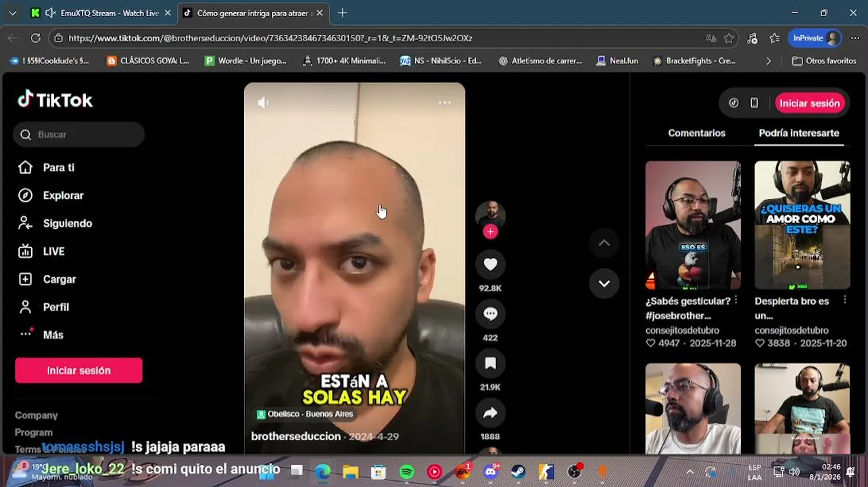Go to the next video arrow
Screen dimensions: 868x487
[604, 283]
